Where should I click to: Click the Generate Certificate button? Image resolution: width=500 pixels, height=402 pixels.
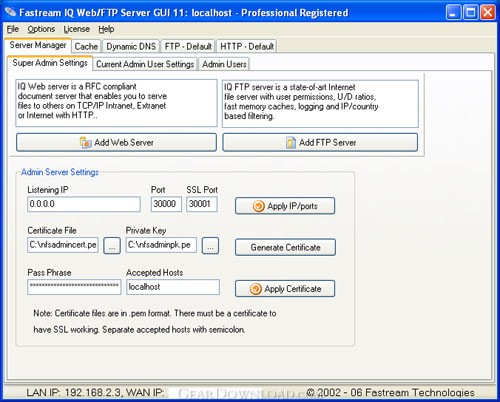coord(285,247)
